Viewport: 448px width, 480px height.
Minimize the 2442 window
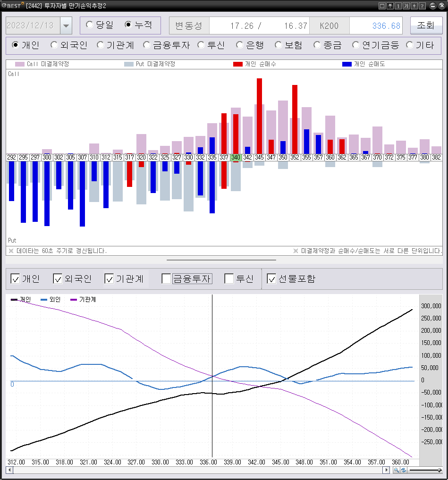tap(433, 6)
